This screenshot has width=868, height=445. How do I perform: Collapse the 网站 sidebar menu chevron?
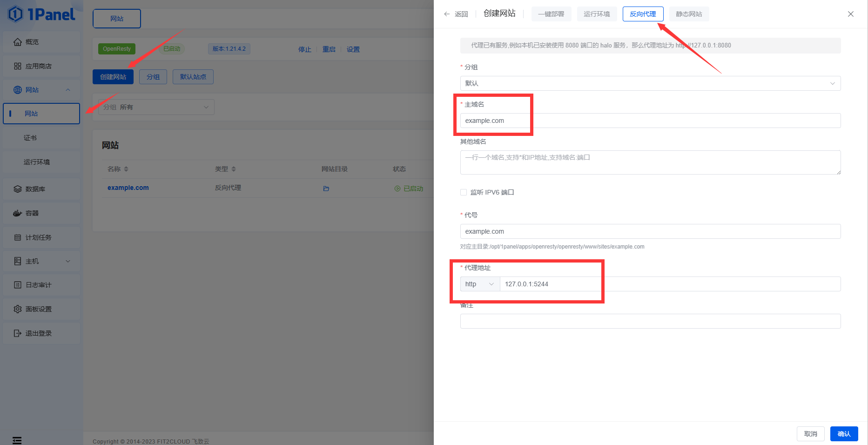[68, 90]
